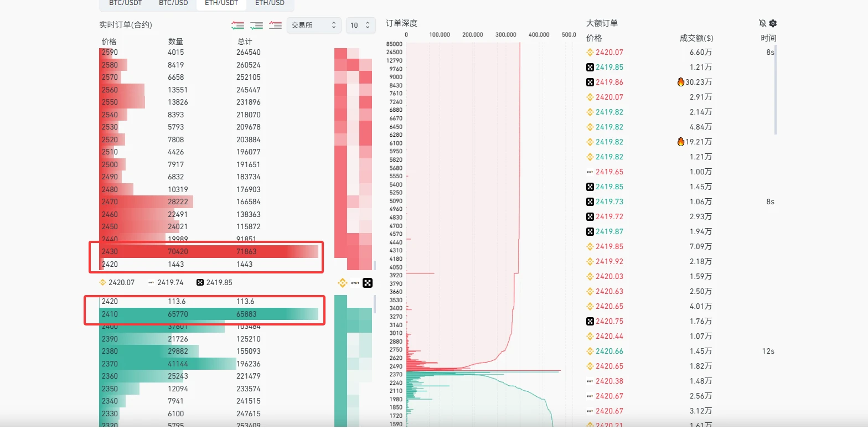Viewport: 868px width, 429px height.
Task: Click the OKX logo under the heatmap columns
Action: pyautogui.click(x=368, y=283)
